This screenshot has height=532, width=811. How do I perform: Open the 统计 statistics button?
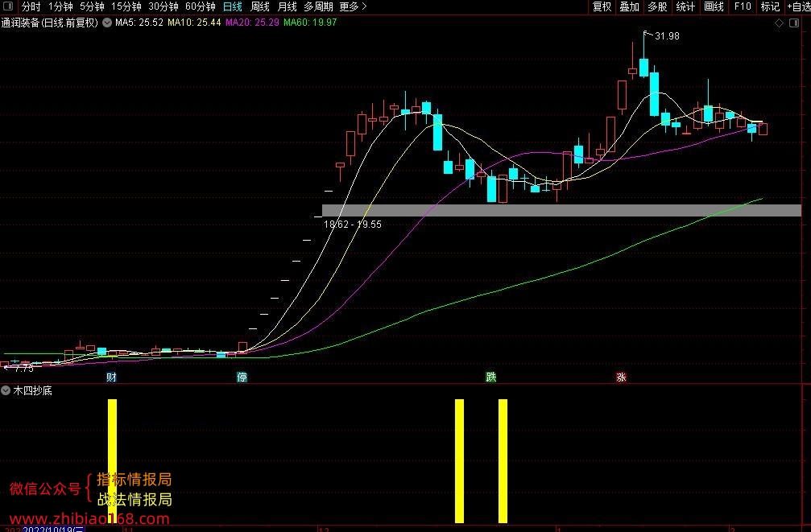(x=686, y=6)
